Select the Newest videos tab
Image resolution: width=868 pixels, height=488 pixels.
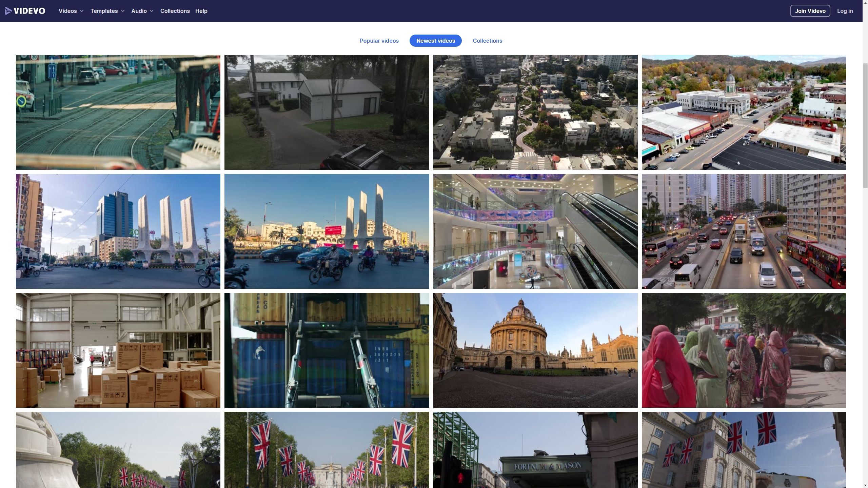(435, 41)
